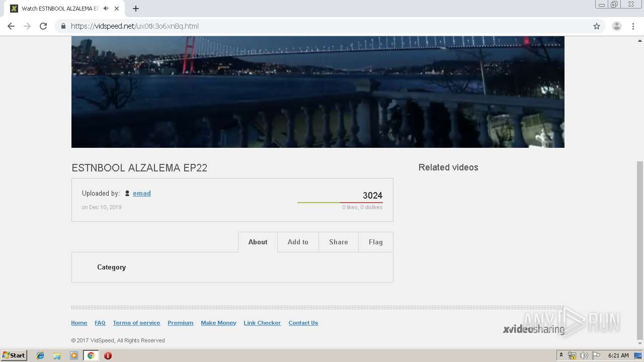Click the xvideosharing logo

[x=534, y=329]
